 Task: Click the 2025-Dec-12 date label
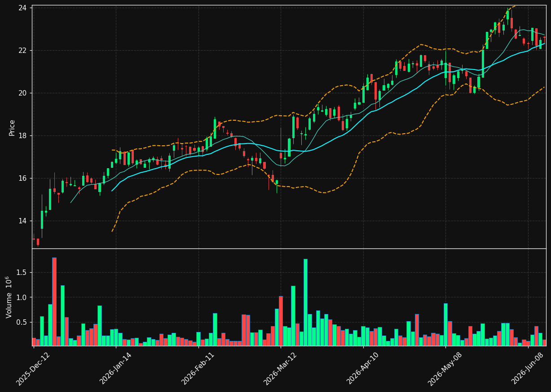pos(33,369)
